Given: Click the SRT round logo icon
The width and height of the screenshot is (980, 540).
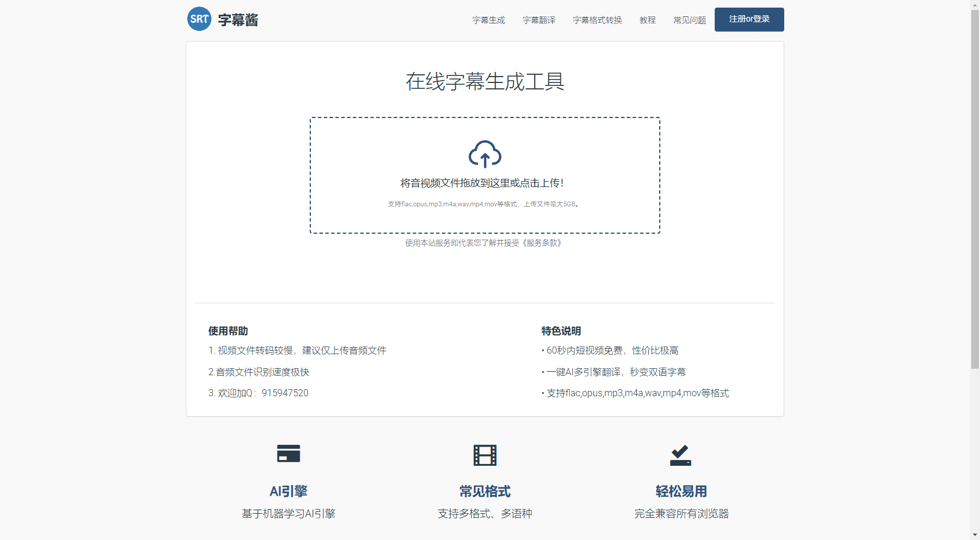Looking at the screenshot, I should (x=199, y=19).
